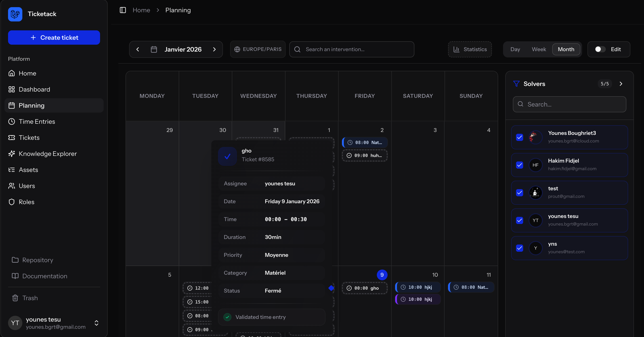
Task: Uncheck the Hakim Fidjel solver checkbox
Action: point(519,165)
